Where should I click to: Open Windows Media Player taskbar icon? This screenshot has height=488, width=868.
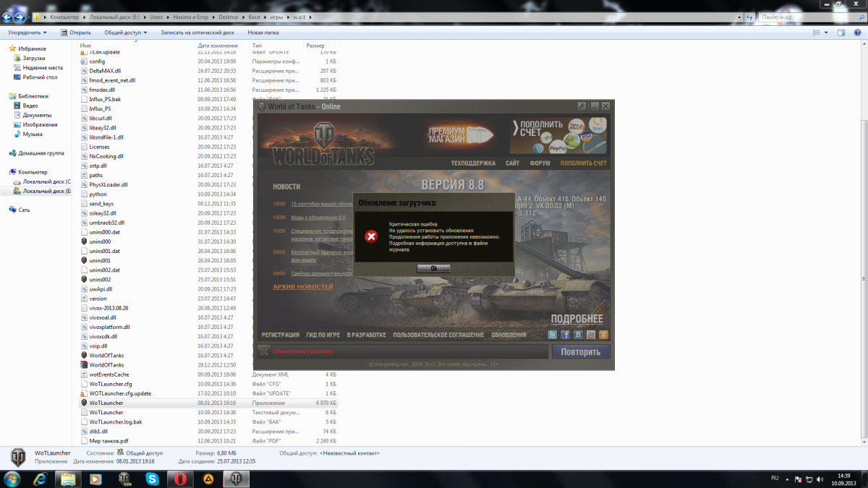point(95,479)
